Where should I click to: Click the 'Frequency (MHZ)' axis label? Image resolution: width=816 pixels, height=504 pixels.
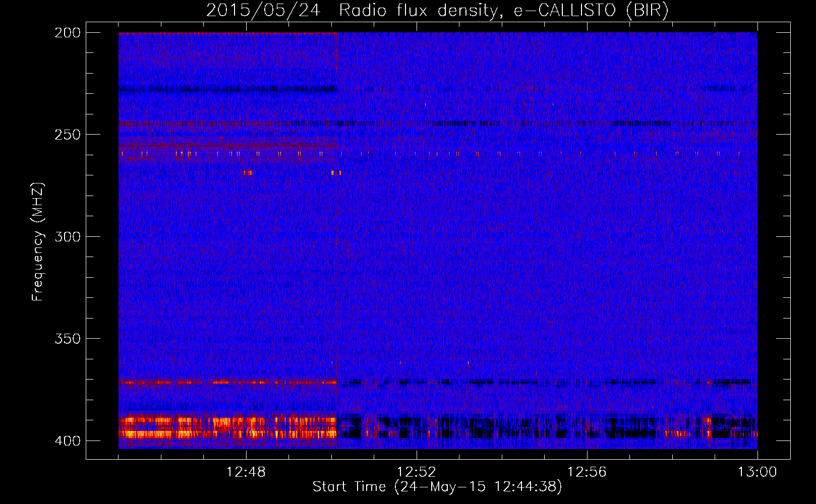coord(38,242)
